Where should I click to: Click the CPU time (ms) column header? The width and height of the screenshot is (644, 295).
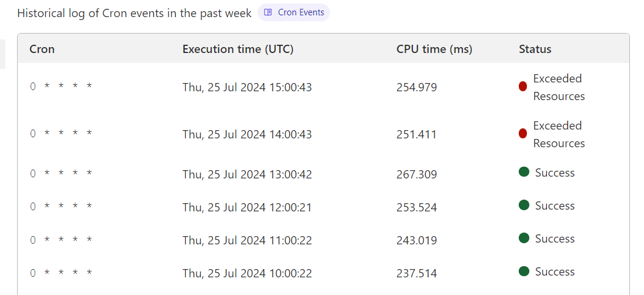[x=434, y=49]
